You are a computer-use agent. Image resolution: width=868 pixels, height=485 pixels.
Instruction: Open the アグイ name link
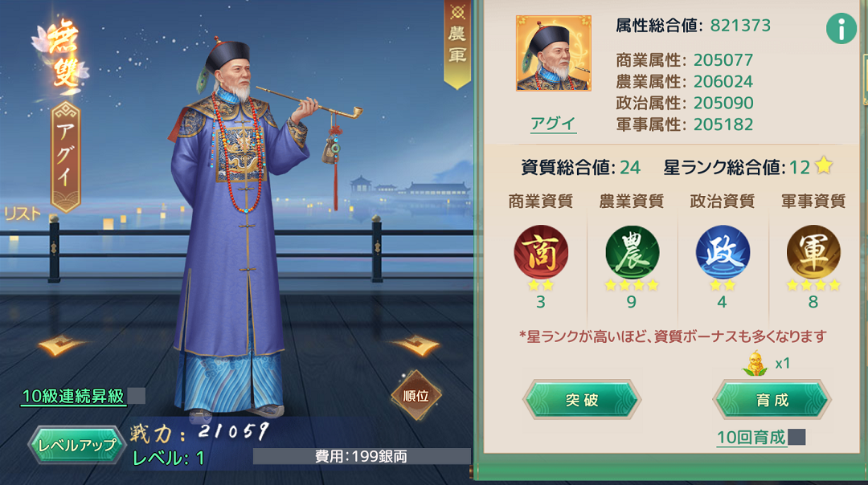pos(553,124)
